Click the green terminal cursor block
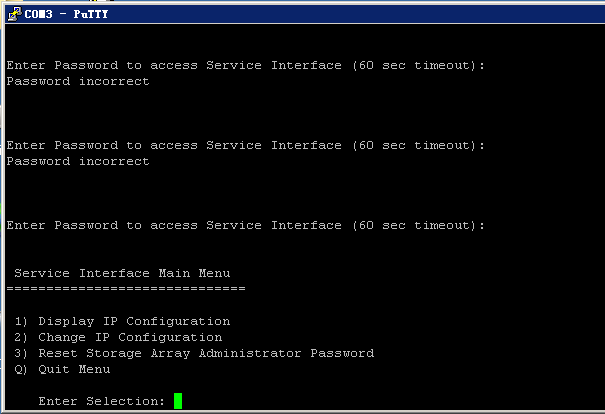Screen dimensions: 605x414 [x=178, y=401]
